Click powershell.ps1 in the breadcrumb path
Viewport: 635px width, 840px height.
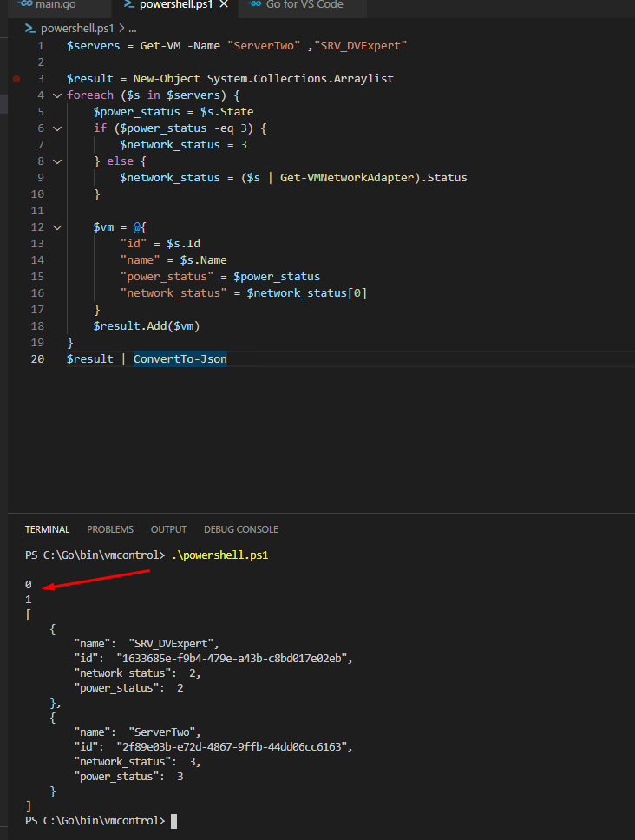click(x=77, y=29)
